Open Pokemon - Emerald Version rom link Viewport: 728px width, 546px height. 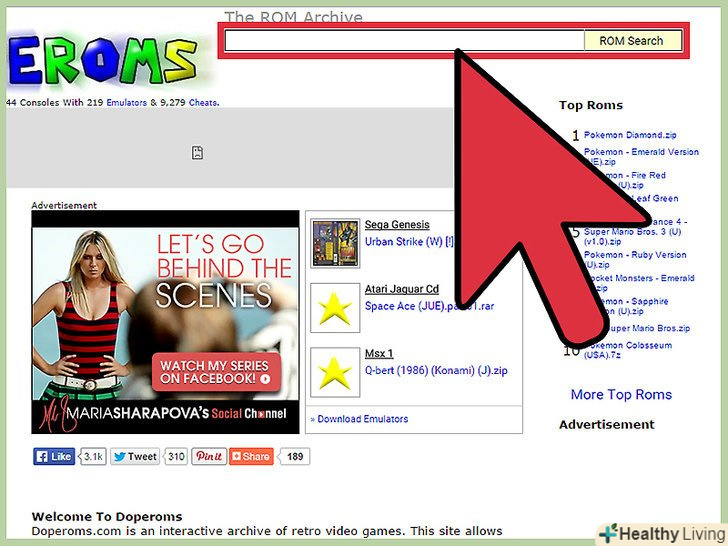(641, 157)
